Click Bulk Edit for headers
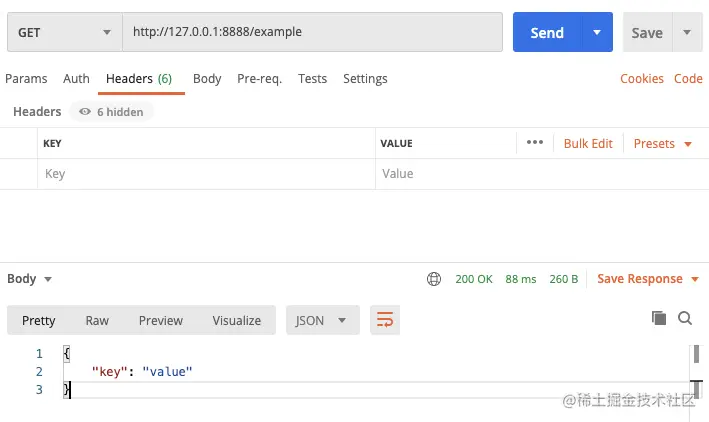Screen dimensions: 709x422 click(588, 144)
